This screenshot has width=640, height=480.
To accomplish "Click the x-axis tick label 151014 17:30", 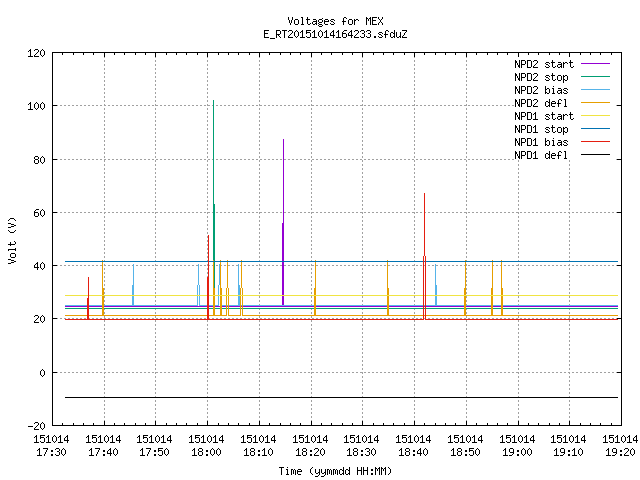I will [51, 446].
